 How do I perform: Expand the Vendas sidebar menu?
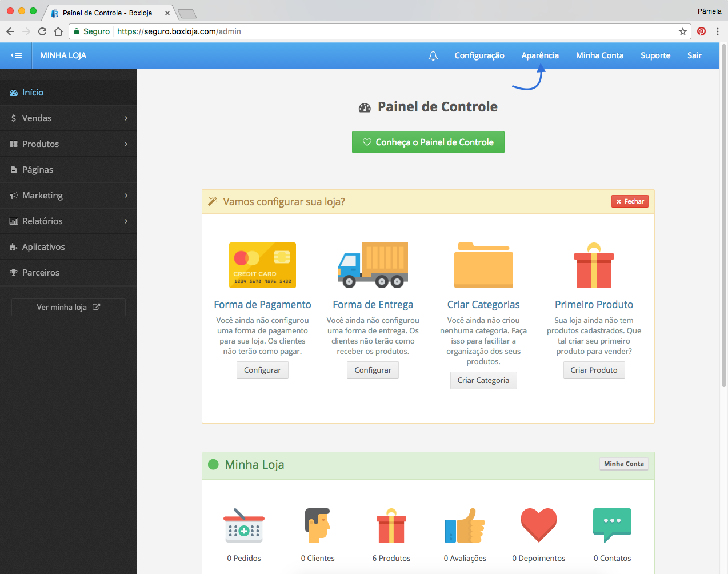click(x=69, y=118)
